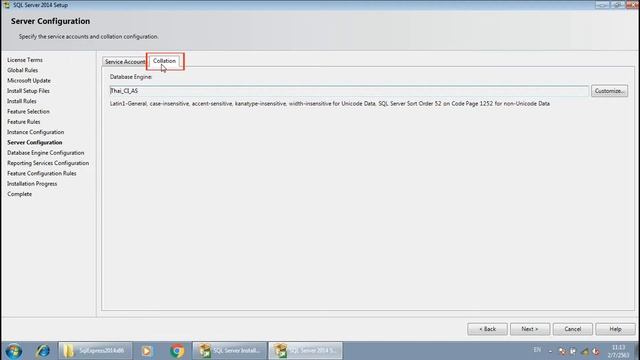Select Server Configuration step in sidebar
This screenshot has width=640, height=360.
35,142
